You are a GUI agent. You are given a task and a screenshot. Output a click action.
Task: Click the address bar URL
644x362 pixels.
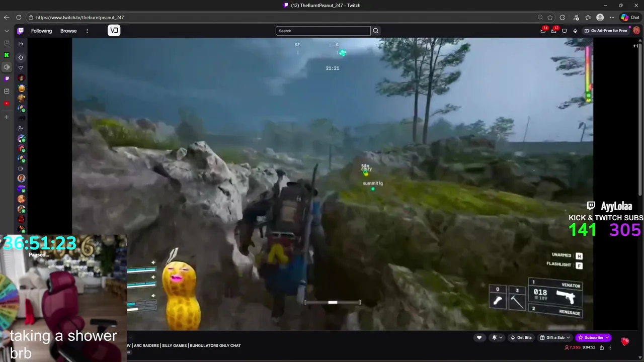point(80,18)
